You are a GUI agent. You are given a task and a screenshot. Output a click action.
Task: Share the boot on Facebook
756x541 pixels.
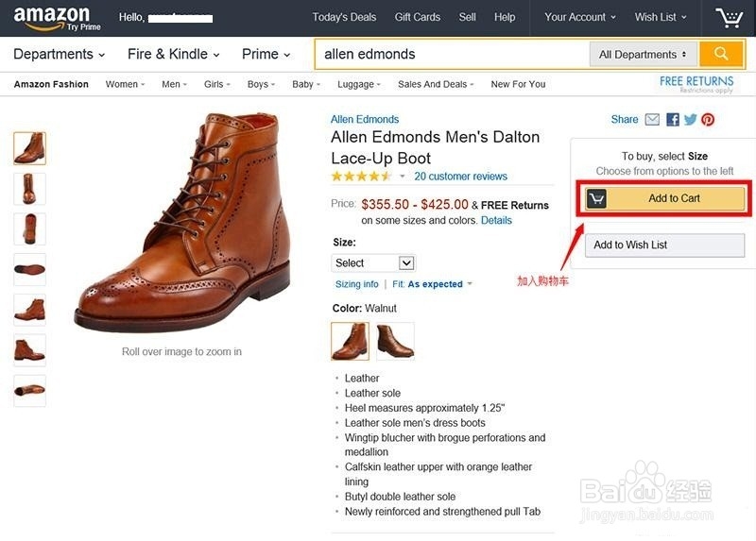[673, 120]
